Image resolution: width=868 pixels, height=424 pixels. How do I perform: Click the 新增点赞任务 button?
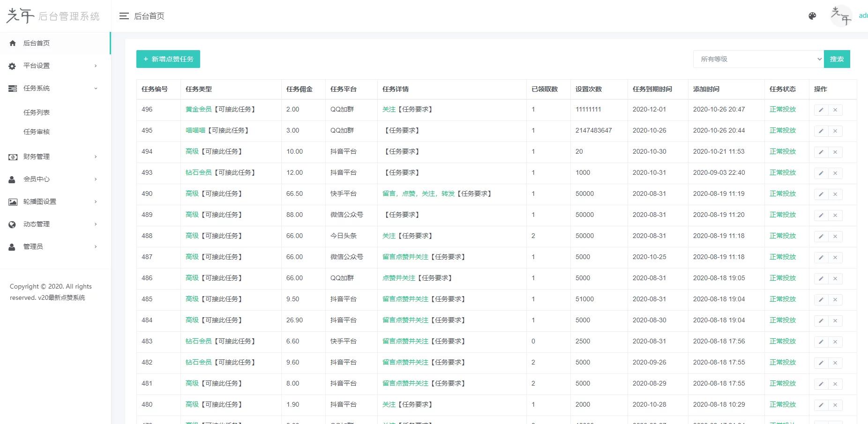168,59
